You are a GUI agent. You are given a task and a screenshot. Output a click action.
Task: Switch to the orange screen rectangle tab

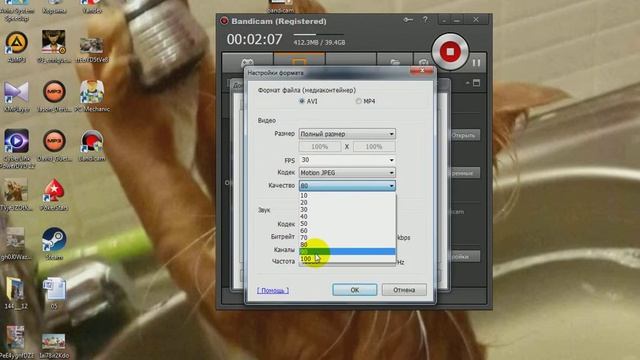pos(299,61)
